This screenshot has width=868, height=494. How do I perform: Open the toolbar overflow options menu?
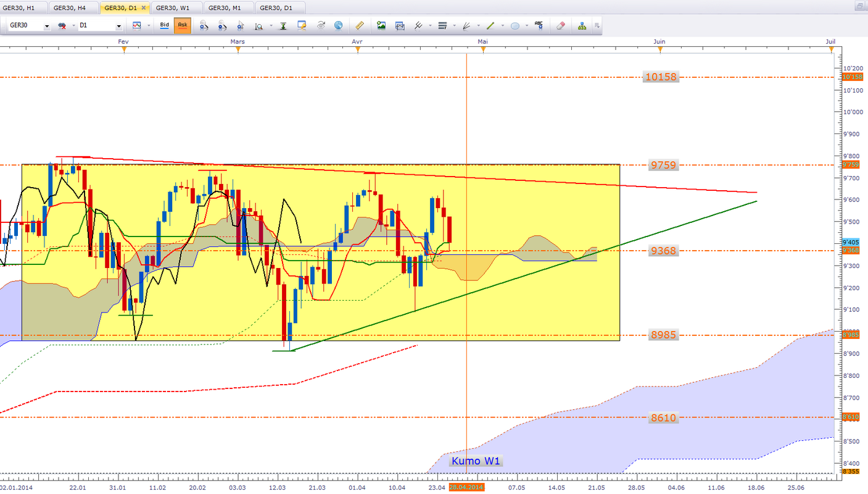(597, 26)
